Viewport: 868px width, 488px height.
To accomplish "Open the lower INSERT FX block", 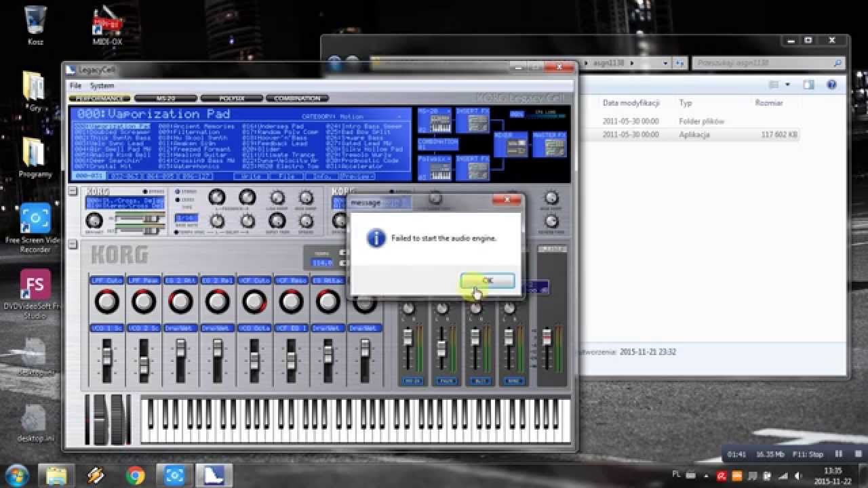I will click(473, 169).
